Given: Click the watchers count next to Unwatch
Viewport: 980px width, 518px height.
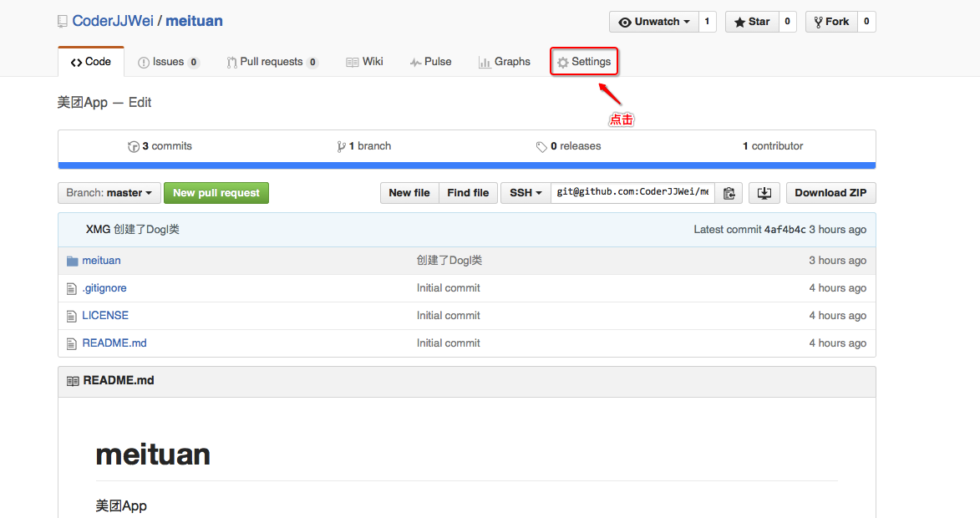Looking at the screenshot, I should (707, 22).
